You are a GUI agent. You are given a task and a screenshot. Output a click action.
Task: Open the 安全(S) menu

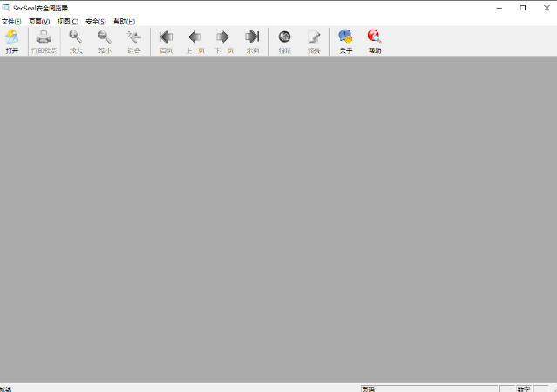pyautogui.click(x=96, y=21)
